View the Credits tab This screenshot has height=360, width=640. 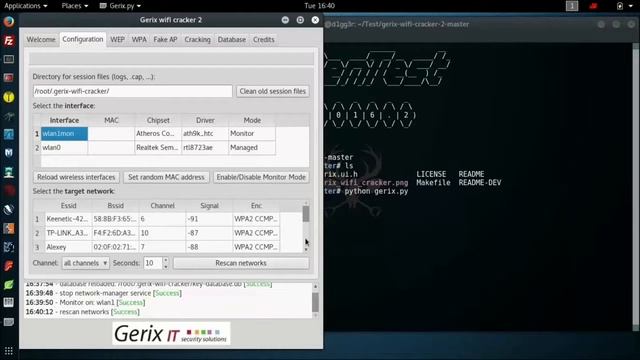(264, 40)
